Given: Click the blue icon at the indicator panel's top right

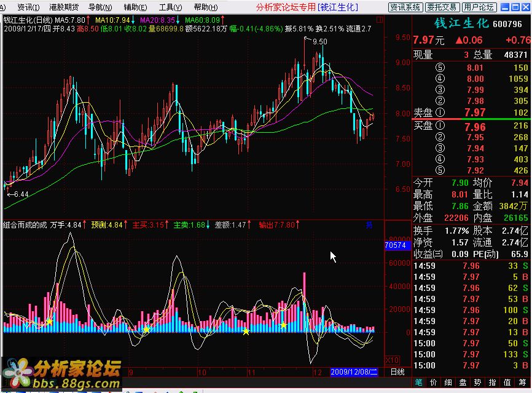Looking at the screenshot, I should coord(369,225).
